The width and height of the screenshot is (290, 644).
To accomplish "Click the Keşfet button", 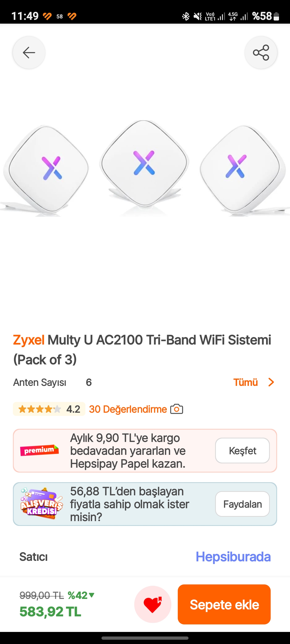I will 242,451.
